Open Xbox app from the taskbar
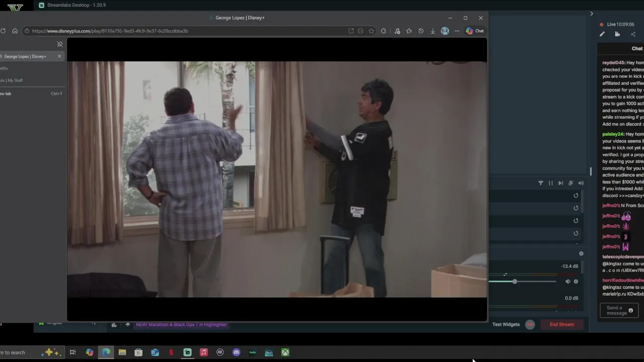Viewport: 644px width, 362px height. pos(285,352)
